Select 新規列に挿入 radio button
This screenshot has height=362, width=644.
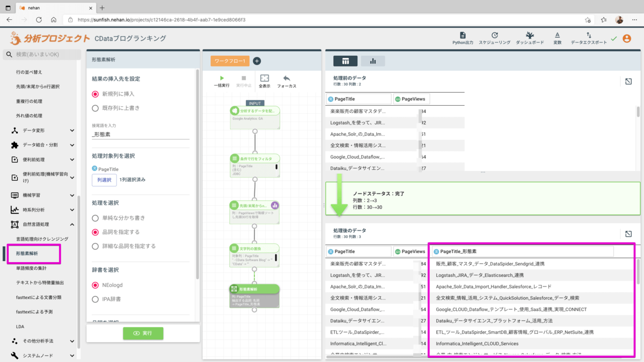tap(96, 94)
